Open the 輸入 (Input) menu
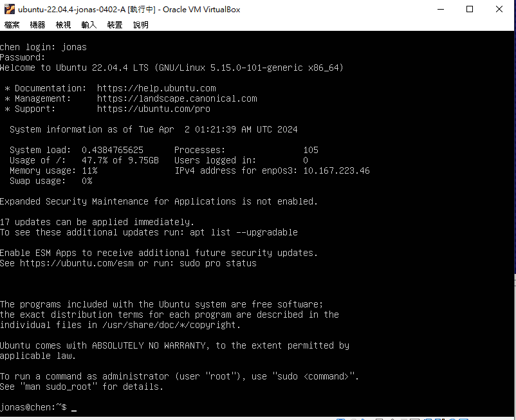This screenshot has width=516, height=420. tap(89, 24)
